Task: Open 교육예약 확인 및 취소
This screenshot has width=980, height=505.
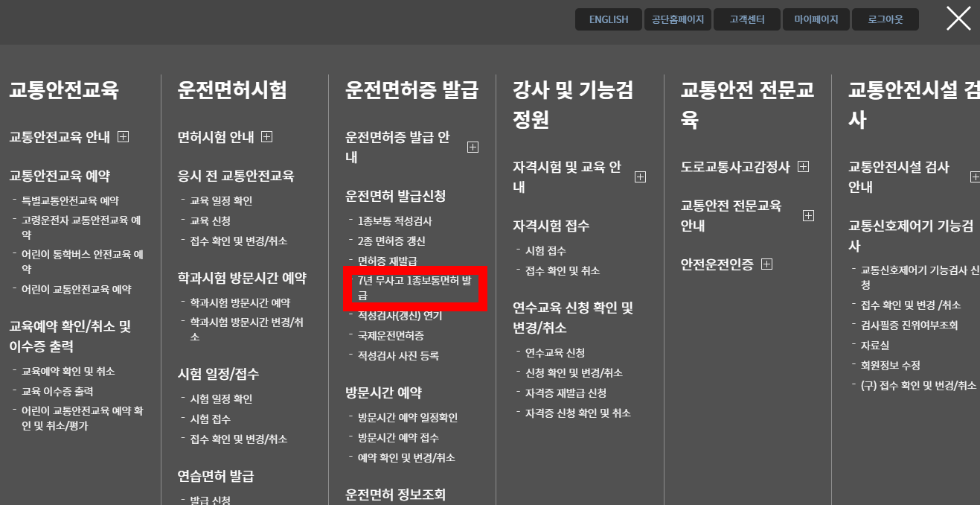Action: pos(68,372)
